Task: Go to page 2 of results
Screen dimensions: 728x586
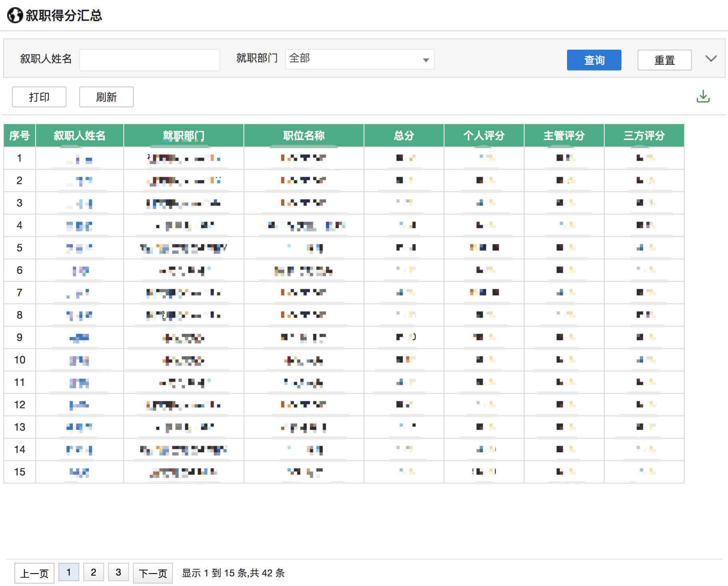Action: point(93,572)
